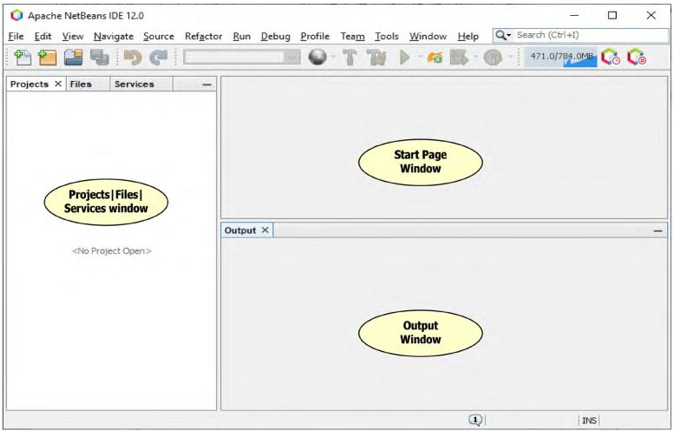680x437 pixels.
Task: Close the Projects tab
Action: pyautogui.click(x=58, y=84)
